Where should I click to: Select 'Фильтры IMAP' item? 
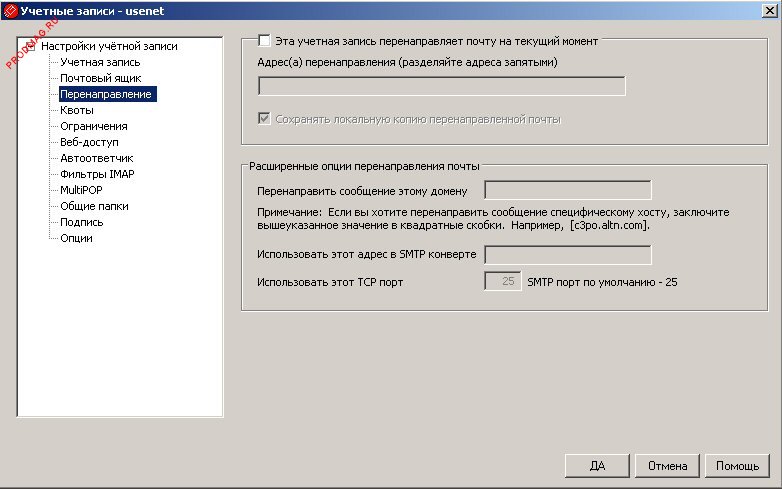(97, 174)
